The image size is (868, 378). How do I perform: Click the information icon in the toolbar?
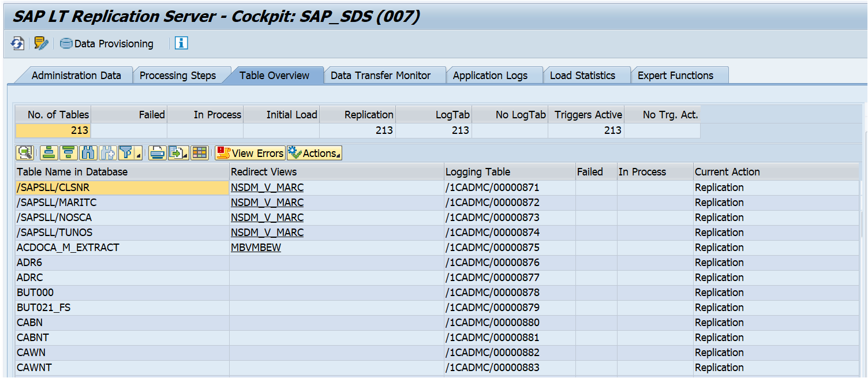pyautogui.click(x=181, y=43)
